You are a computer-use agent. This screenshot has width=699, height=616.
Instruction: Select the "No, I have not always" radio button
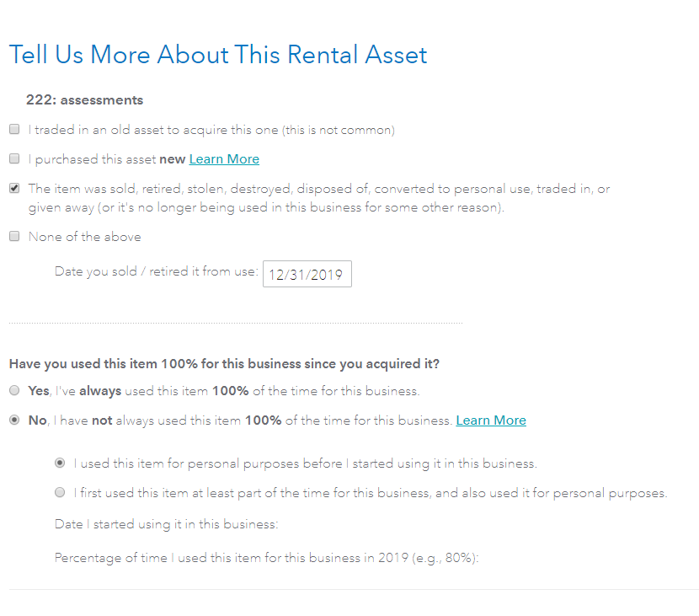[14, 420]
